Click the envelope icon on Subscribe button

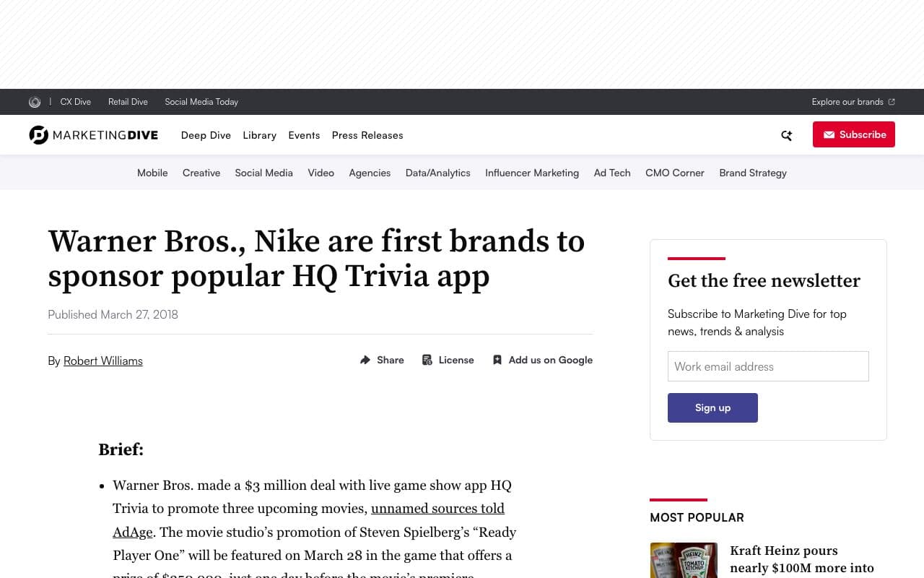point(829,134)
